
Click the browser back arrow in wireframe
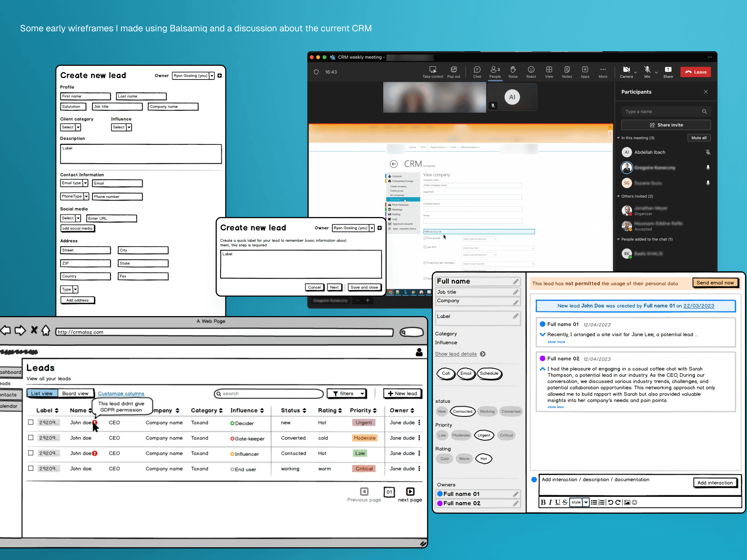click(5, 330)
